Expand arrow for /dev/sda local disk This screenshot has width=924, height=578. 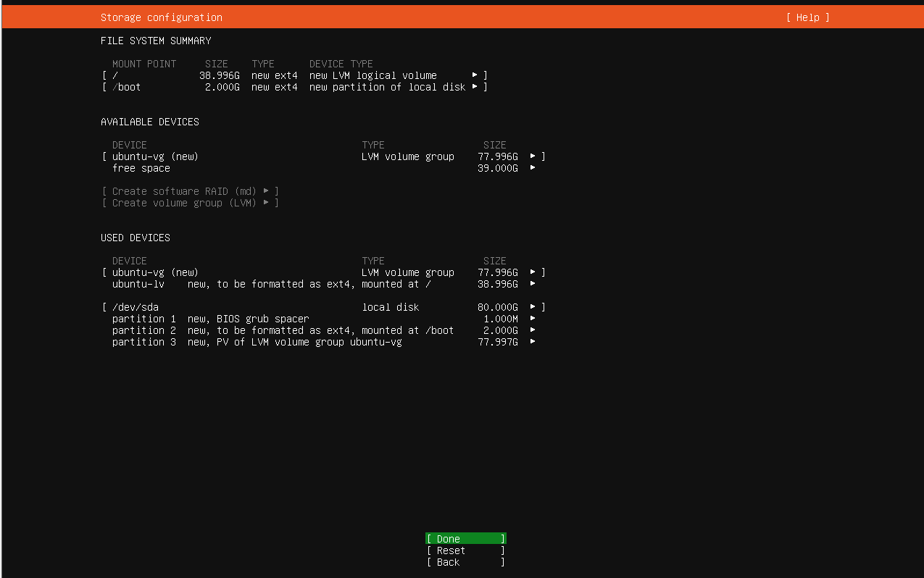pyautogui.click(x=533, y=307)
